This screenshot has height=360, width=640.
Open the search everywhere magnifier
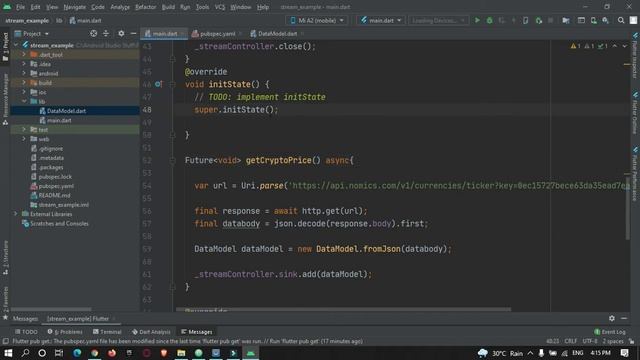point(621,20)
